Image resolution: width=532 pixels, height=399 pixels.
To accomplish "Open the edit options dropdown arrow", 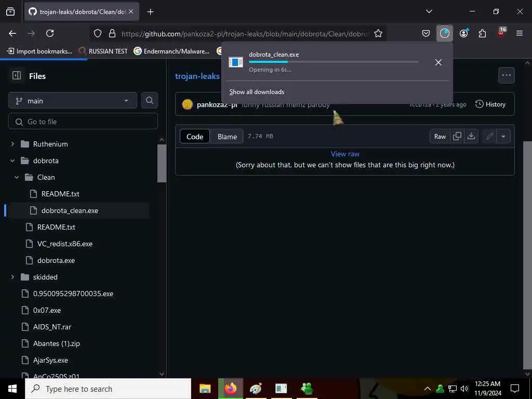I will click(x=503, y=137).
